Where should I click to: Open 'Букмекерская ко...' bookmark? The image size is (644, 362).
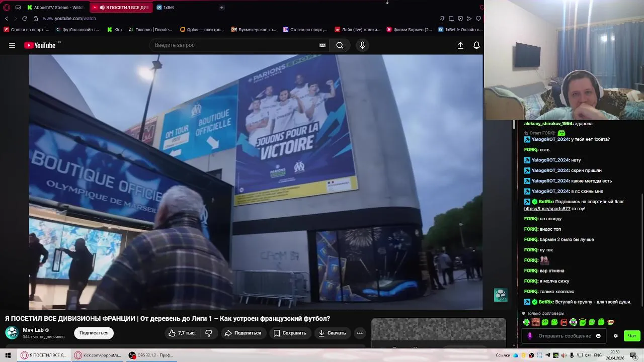coord(254,30)
